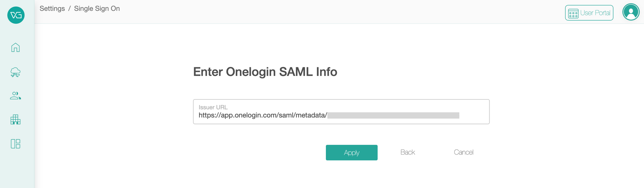Cancel the SAML configuration

point(464,152)
